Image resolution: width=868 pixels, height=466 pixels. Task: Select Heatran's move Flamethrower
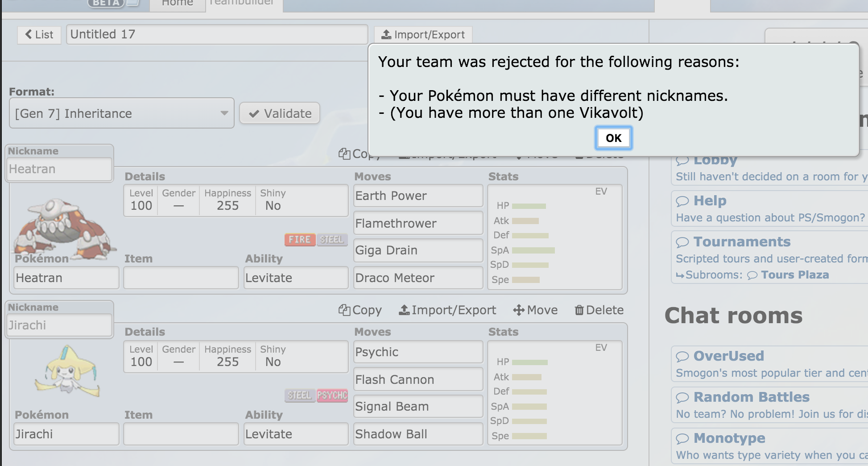[418, 223]
